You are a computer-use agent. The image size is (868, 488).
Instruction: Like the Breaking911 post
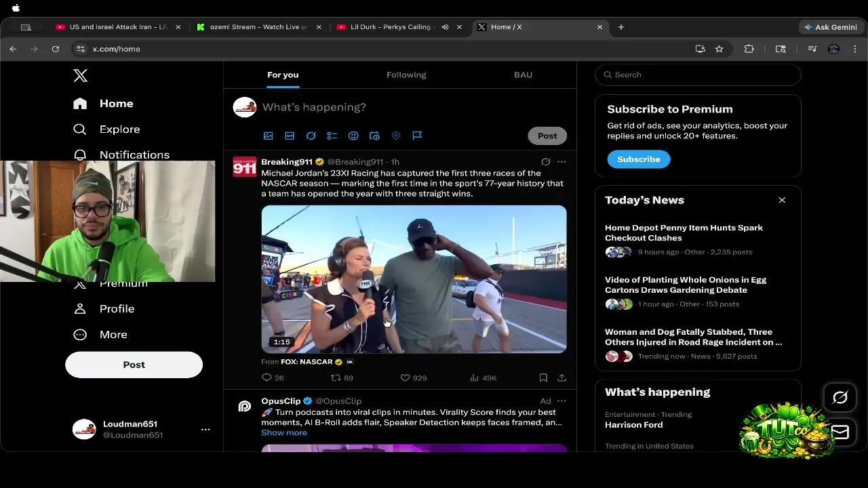(x=406, y=378)
